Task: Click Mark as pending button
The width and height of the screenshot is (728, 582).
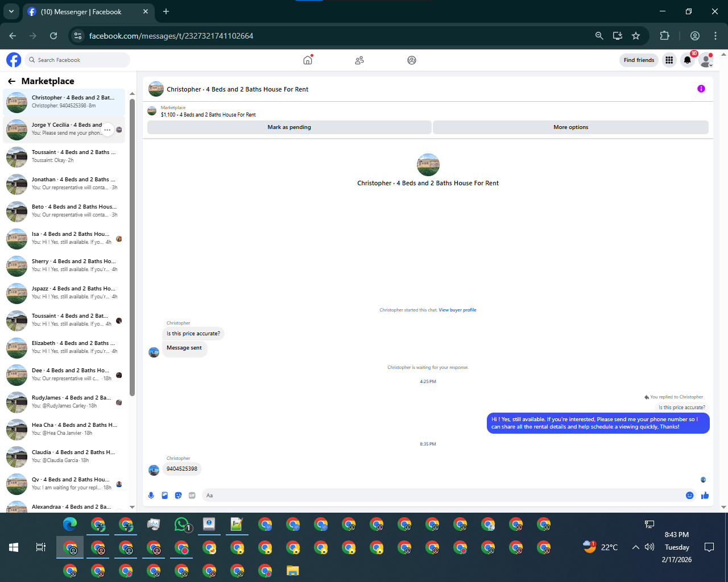Action: (x=289, y=127)
